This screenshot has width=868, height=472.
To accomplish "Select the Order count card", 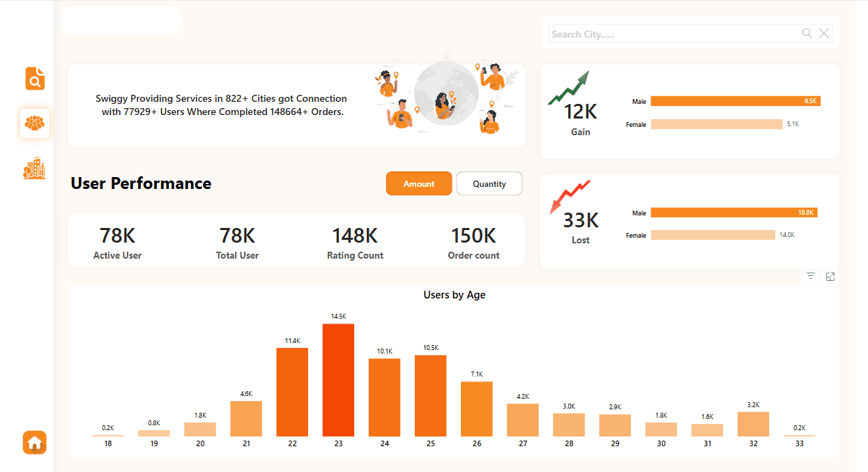I will [x=473, y=241].
